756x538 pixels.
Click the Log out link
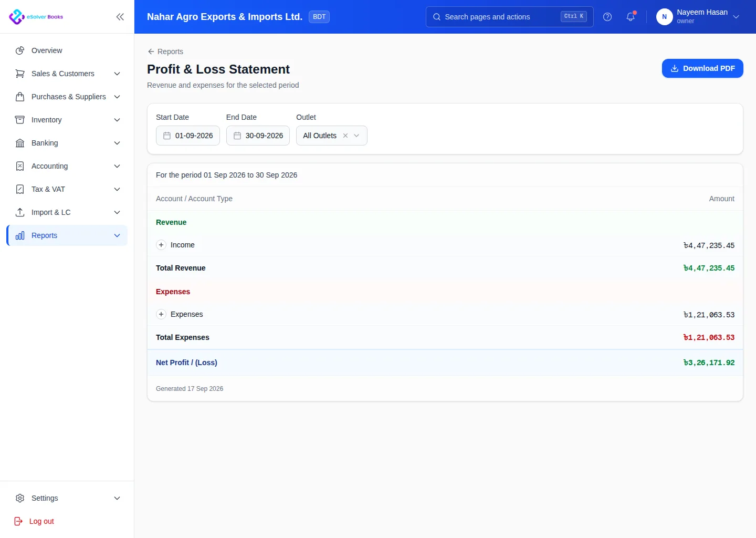tap(41, 521)
